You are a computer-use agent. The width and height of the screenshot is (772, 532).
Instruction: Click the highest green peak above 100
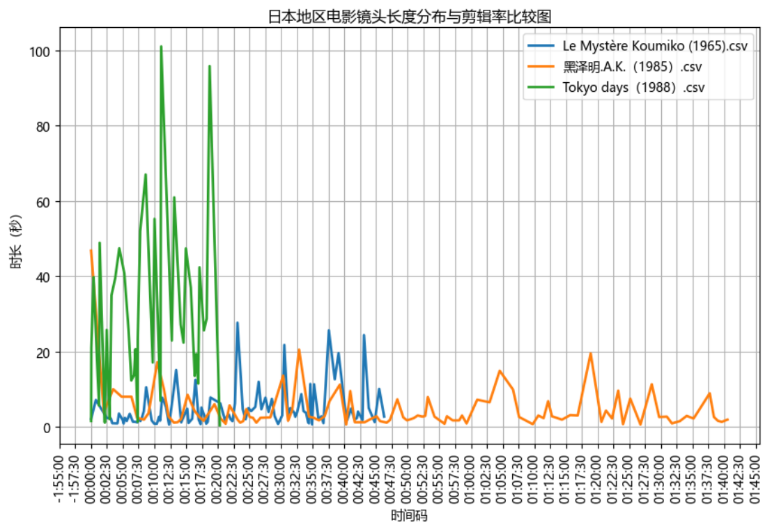pos(161,47)
